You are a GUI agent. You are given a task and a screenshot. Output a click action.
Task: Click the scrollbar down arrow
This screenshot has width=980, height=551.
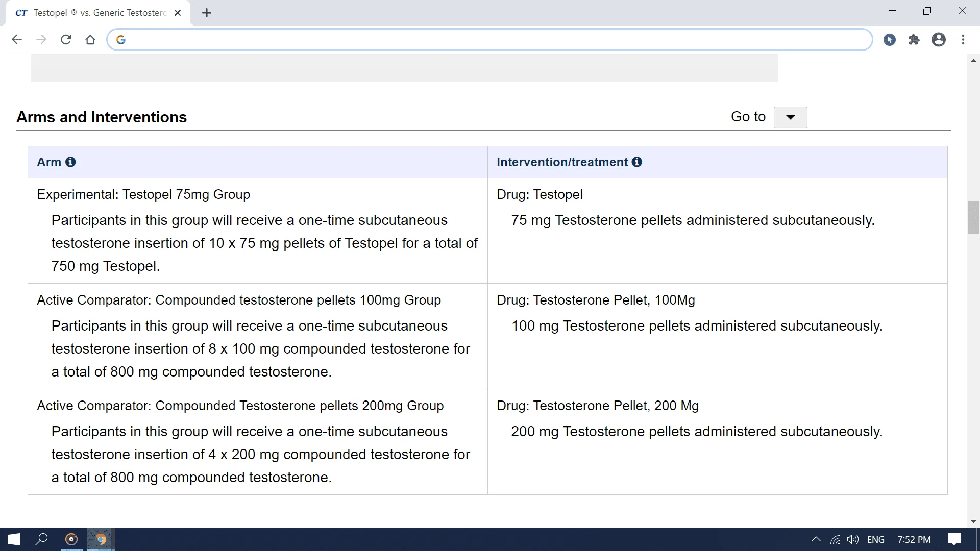tap(973, 521)
